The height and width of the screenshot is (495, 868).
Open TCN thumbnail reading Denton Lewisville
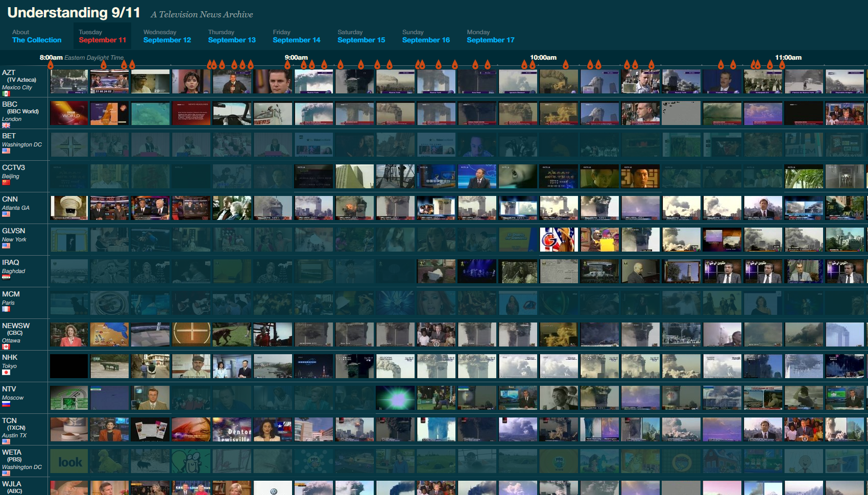pos(232,430)
